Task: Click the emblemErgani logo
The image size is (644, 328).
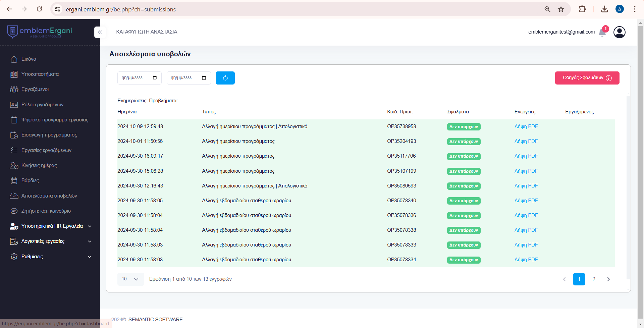Action: tap(40, 32)
